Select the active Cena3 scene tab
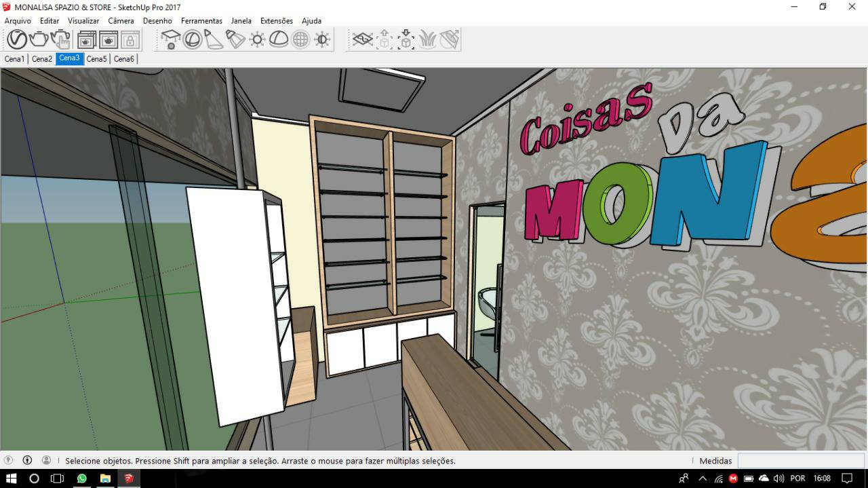This screenshot has height=488, width=868. click(x=69, y=58)
